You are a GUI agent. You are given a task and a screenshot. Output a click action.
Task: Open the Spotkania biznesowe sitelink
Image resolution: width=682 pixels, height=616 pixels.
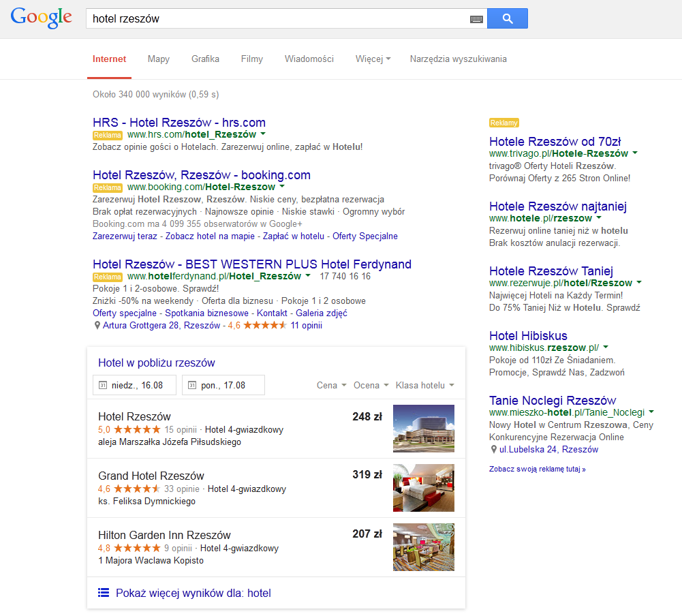(206, 313)
